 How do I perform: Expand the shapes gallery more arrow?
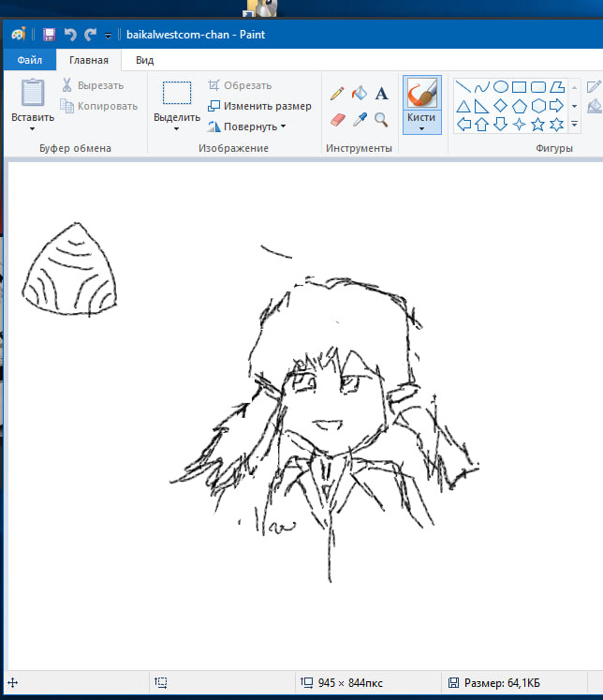[x=574, y=124]
